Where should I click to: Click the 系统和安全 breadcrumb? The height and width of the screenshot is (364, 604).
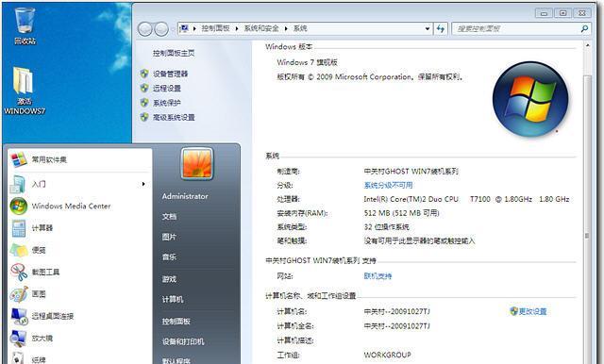261,28
